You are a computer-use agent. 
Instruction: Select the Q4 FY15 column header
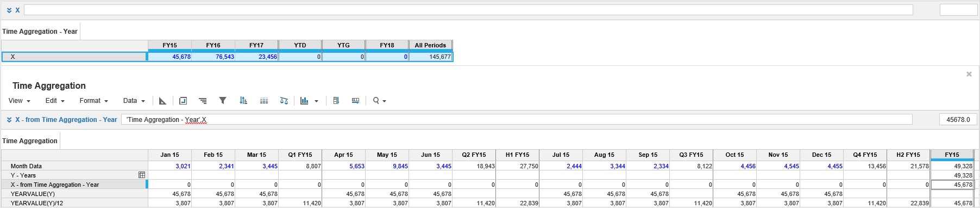pos(865,155)
